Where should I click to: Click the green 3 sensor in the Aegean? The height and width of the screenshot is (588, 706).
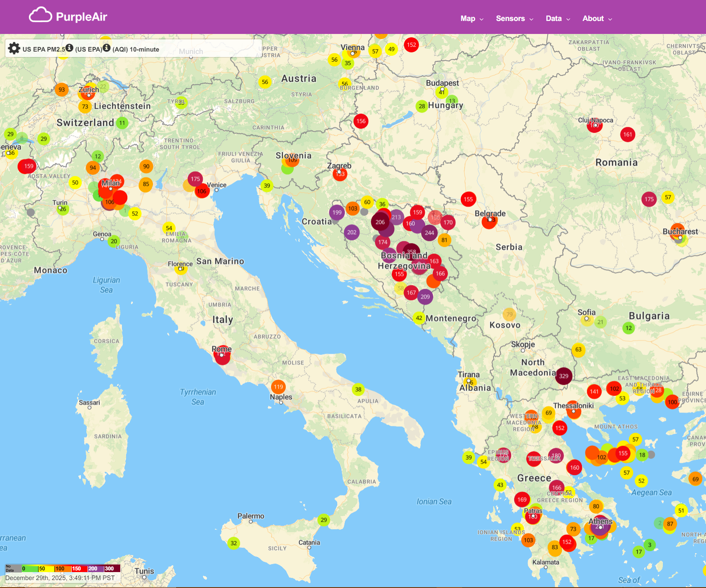click(x=649, y=545)
